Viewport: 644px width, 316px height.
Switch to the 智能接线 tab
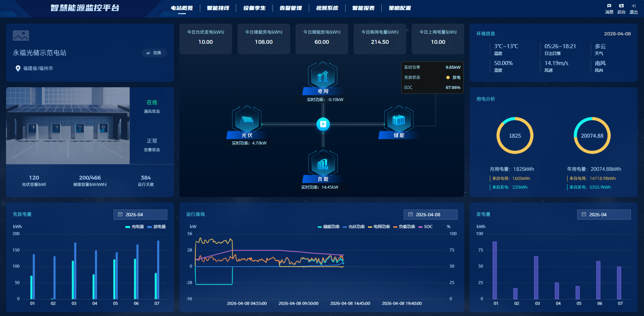[218, 8]
